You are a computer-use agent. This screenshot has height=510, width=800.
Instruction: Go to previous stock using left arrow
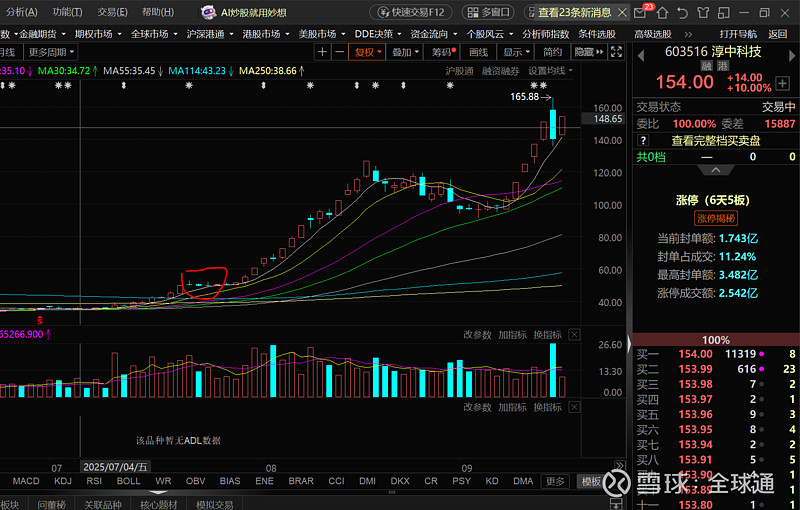coord(641,55)
